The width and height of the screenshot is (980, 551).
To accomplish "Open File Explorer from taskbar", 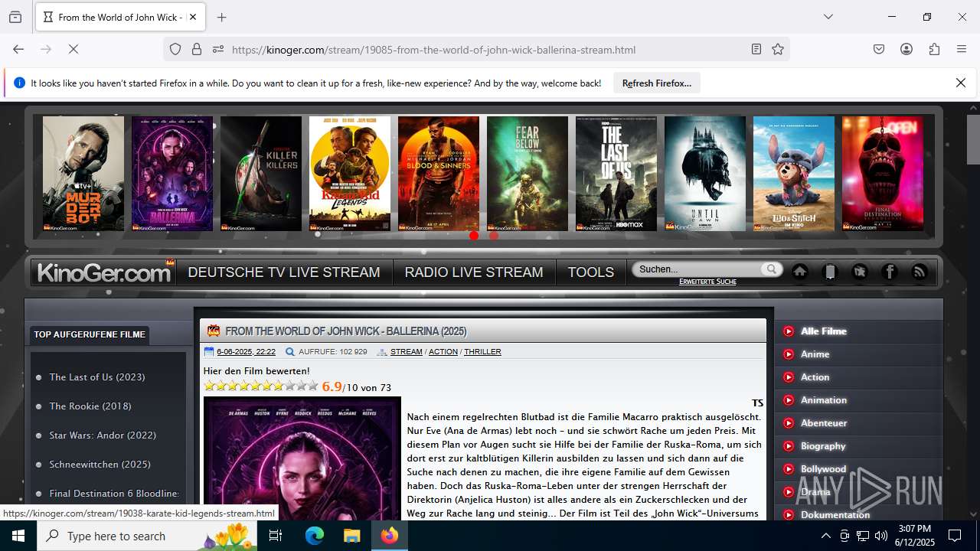I will coord(351,536).
